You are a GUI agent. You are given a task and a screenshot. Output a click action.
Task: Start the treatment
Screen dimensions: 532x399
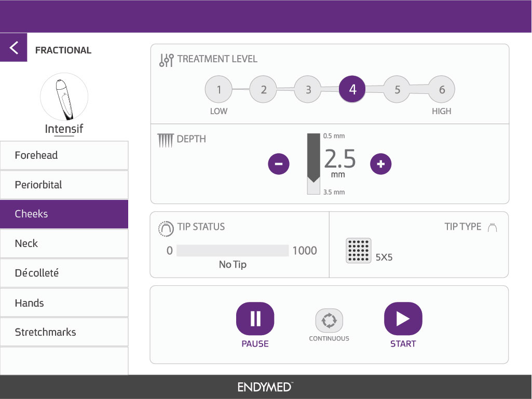tap(403, 319)
